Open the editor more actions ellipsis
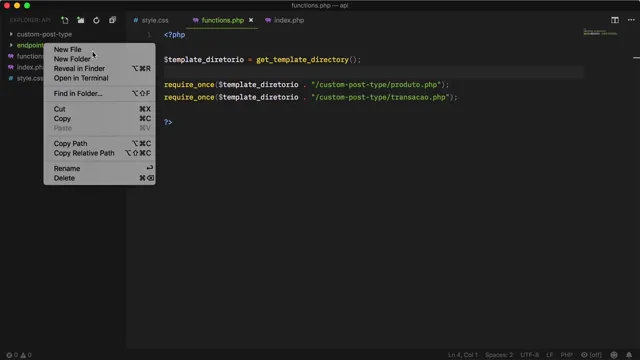 (631, 20)
